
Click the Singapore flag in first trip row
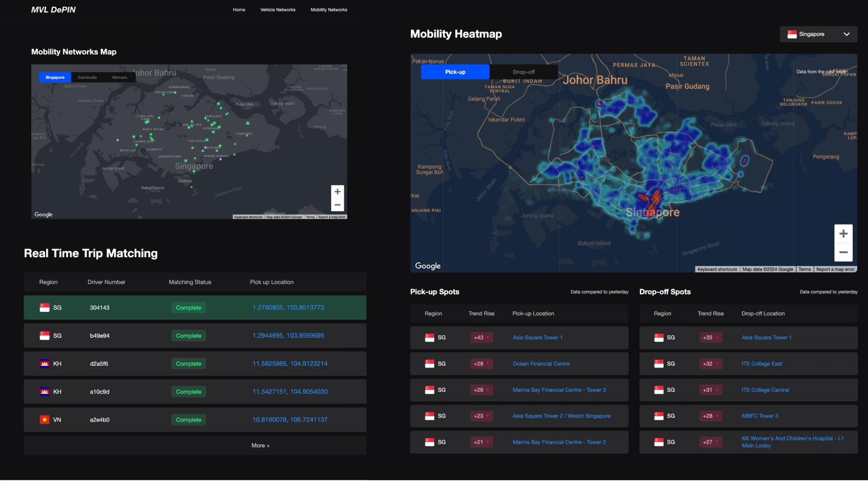[44, 308]
